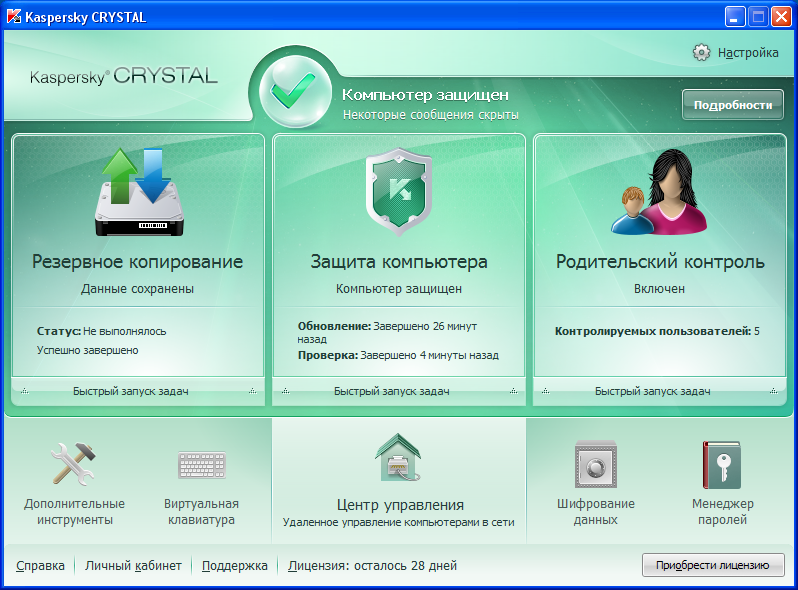Open the wrench and hammer tools icon

click(x=74, y=464)
